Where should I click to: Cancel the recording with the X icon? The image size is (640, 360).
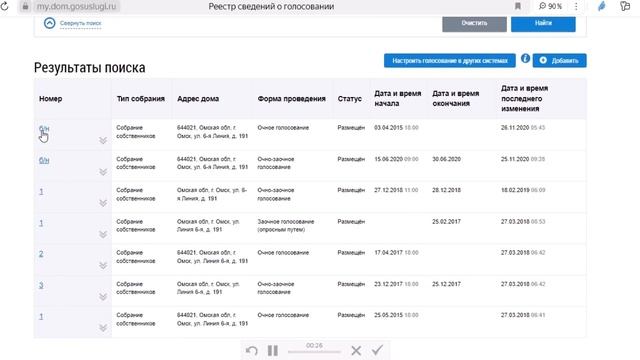pyautogui.click(x=356, y=351)
